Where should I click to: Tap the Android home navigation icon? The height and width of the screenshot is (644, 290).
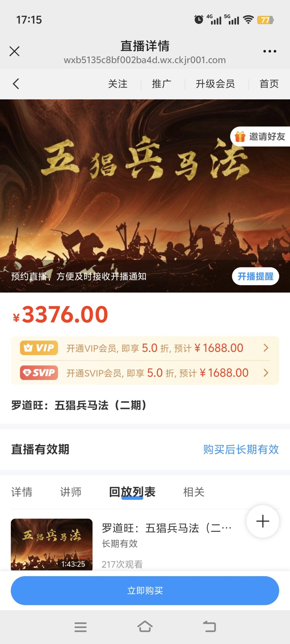point(145,626)
